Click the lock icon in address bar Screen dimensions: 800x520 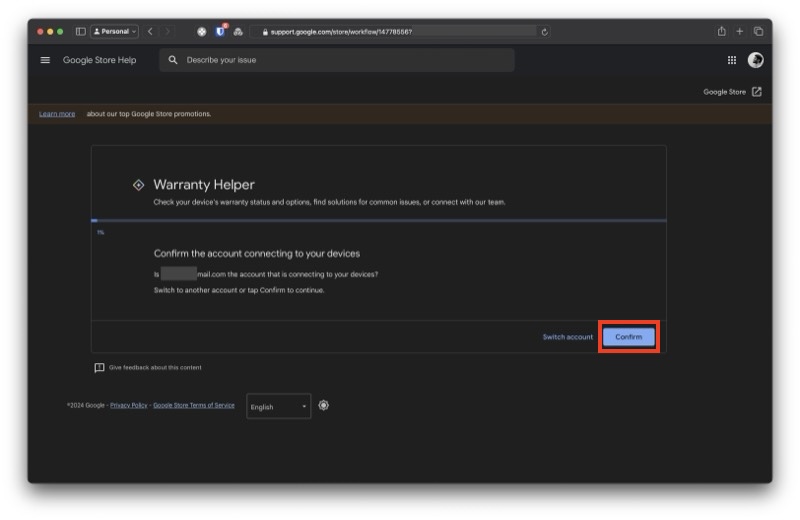click(265, 32)
